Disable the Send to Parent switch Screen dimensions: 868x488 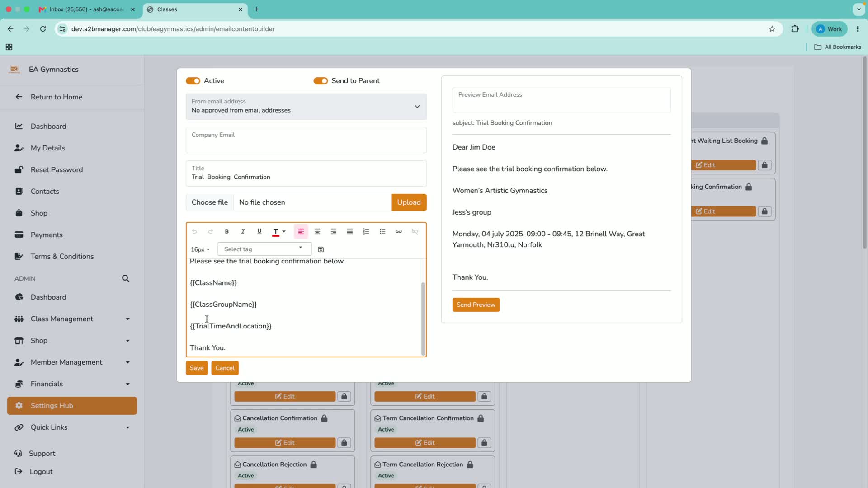[321, 81]
